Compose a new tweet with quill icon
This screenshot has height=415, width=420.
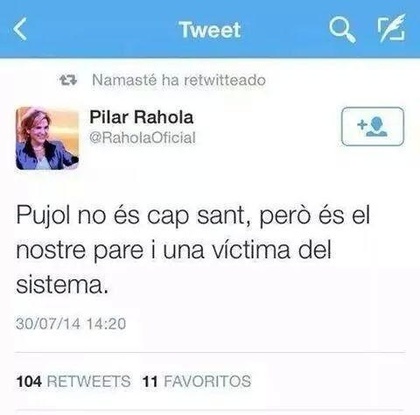[392, 28]
